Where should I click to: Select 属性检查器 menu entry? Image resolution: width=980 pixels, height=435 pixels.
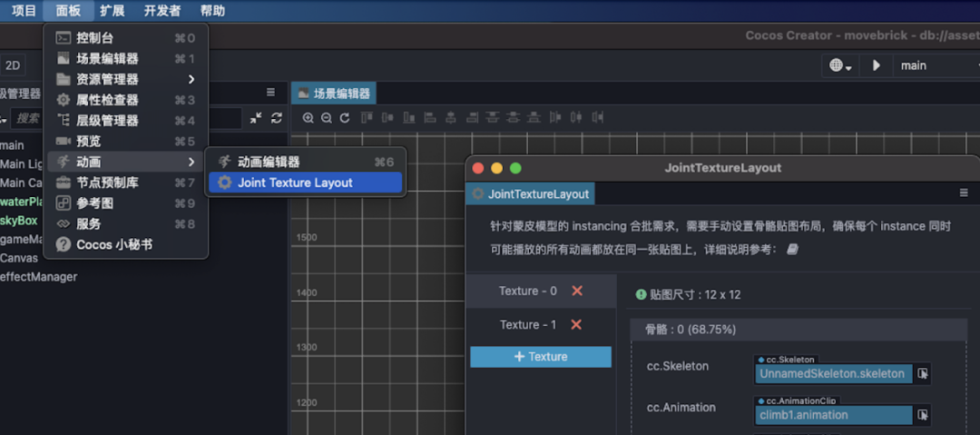125,100
